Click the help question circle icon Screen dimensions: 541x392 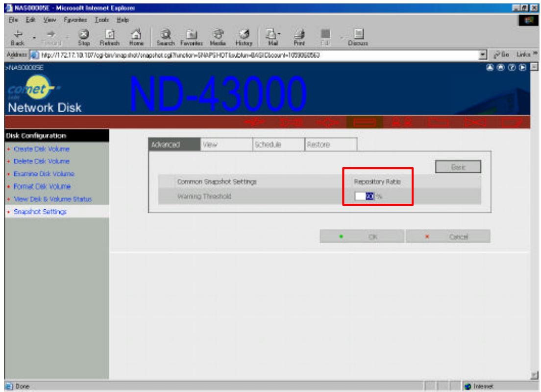point(512,67)
